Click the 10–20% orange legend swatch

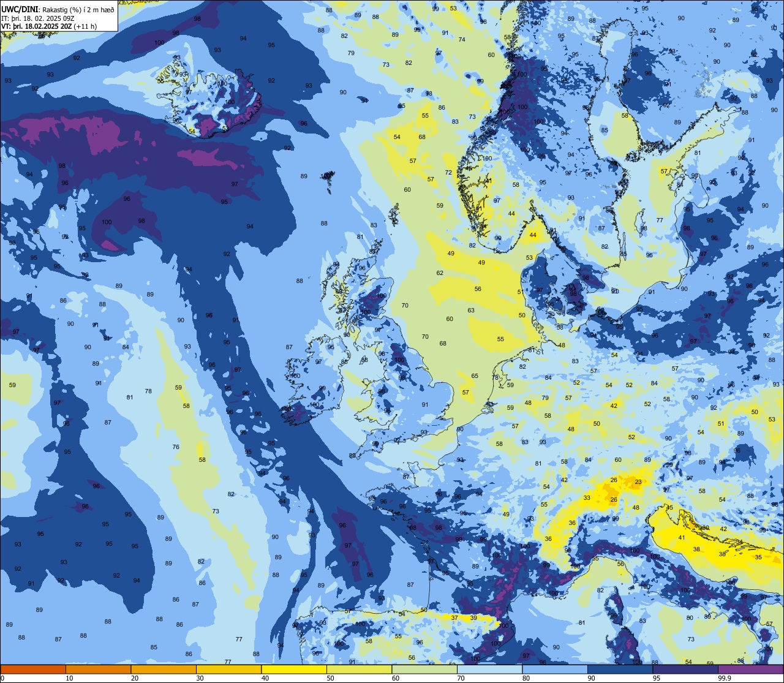98,669
